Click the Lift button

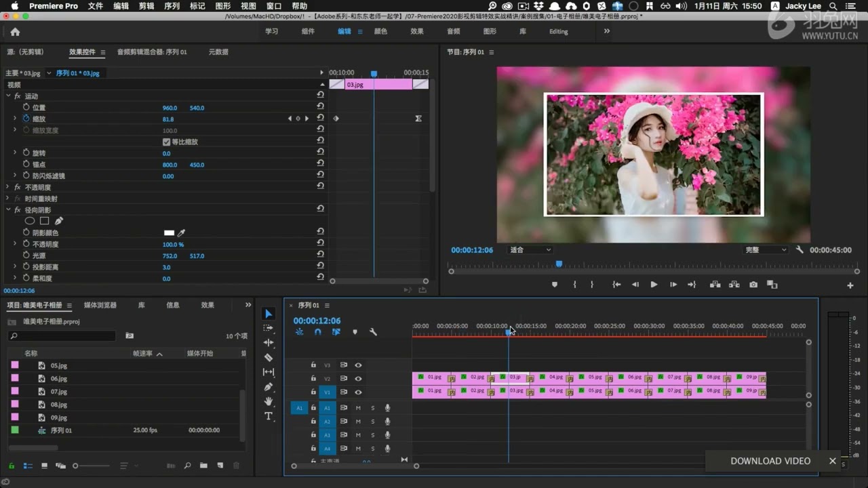click(715, 285)
